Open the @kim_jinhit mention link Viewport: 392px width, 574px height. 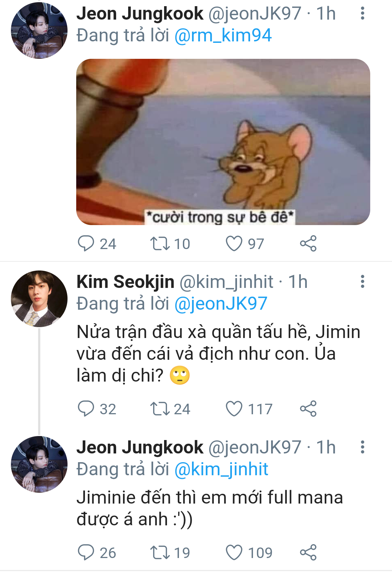point(221,469)
